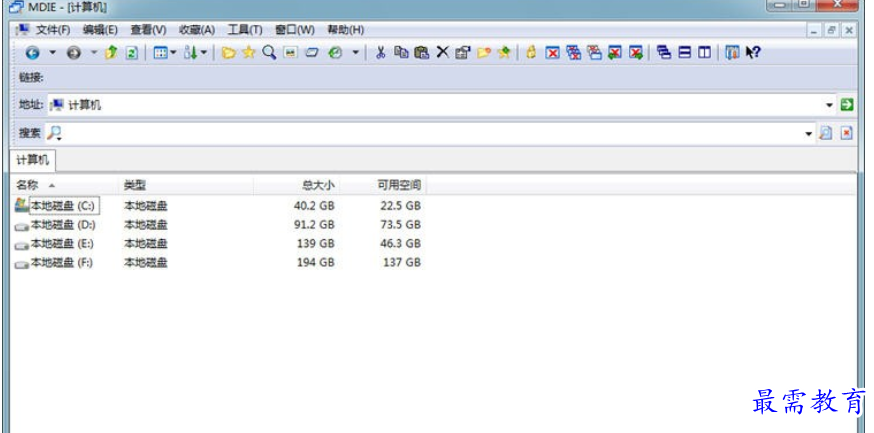This screenshot has height=433, width=874.
Task: Click the 91.2 GB total size cell
Action: coord(314,225)
